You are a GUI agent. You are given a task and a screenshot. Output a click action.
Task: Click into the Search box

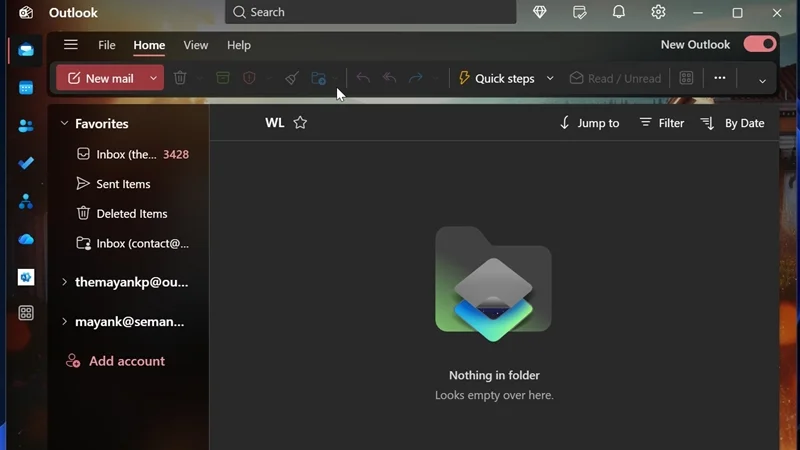click(370, 12)
